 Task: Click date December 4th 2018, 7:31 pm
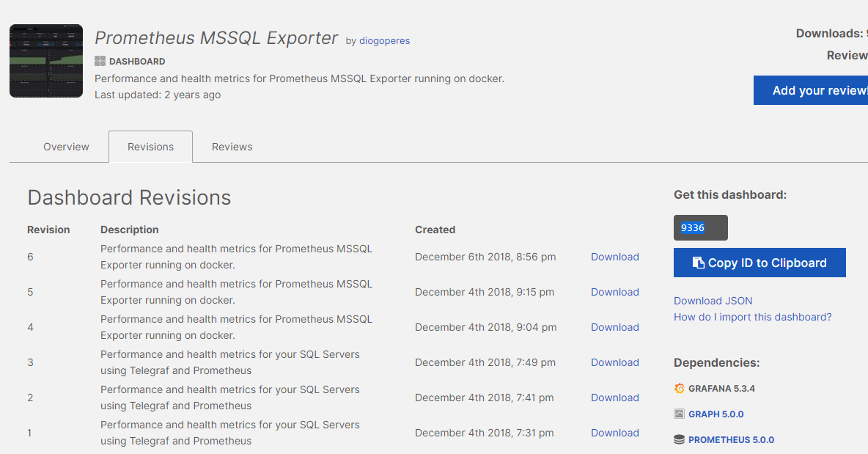[485, 433]
